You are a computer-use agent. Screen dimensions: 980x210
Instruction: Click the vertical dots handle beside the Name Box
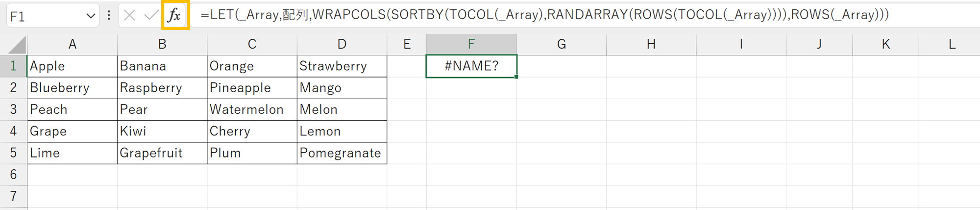click(x=109, y=16)
